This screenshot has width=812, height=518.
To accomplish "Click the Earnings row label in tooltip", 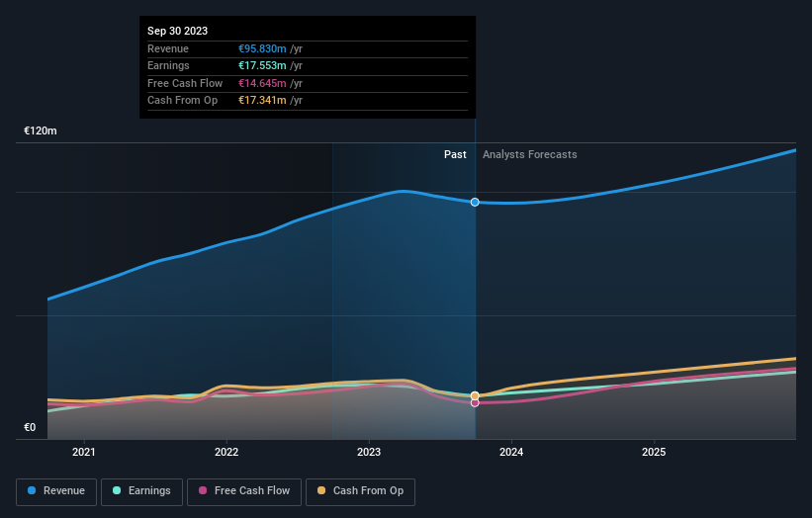I will tap(168, 65).
